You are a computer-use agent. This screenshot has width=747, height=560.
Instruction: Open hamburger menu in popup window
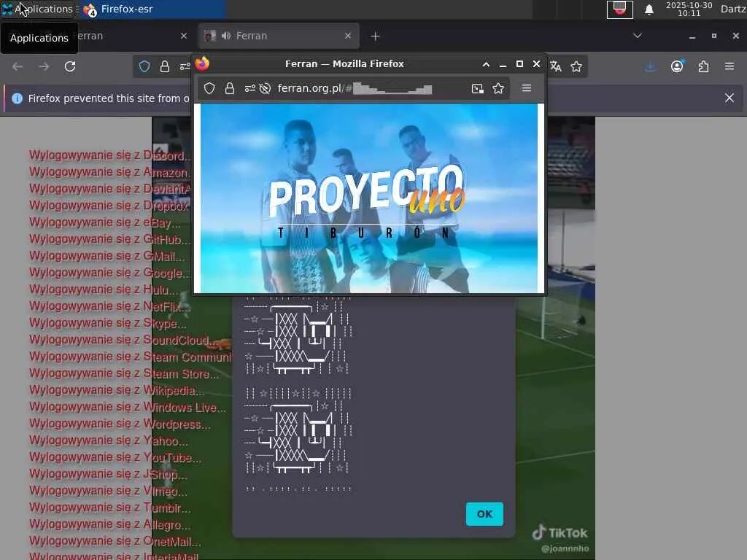point(527,88)
